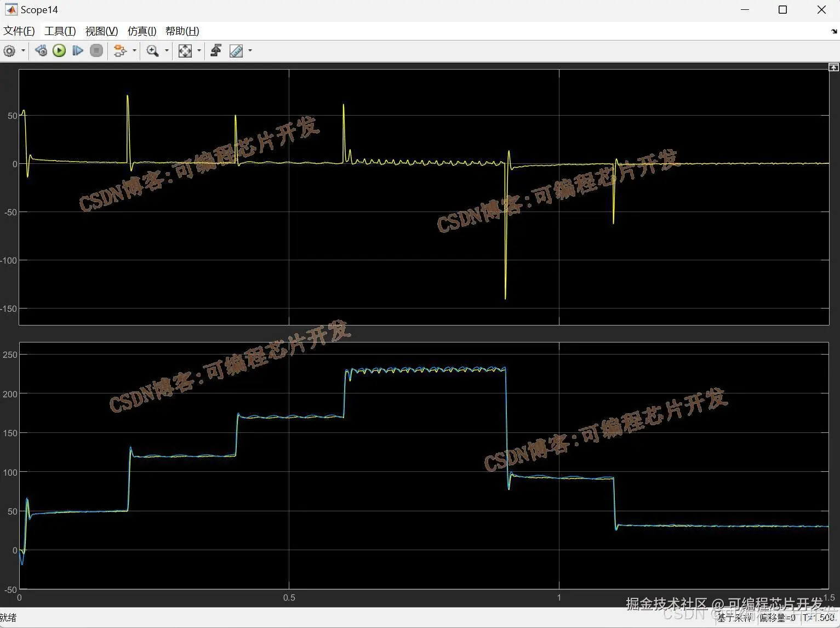This screenshot has width=840, height=628.
Task: Maximize the Scope14 window
Action: tap(782, 10)
